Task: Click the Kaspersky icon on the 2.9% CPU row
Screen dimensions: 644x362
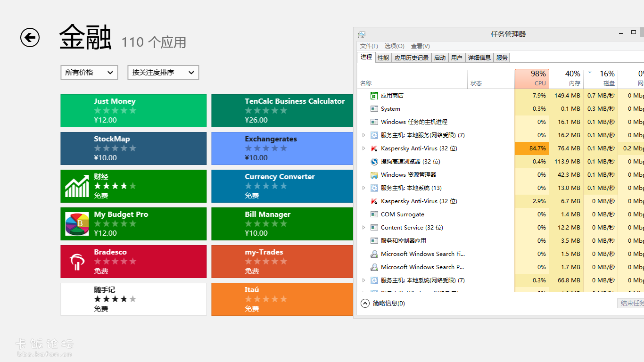Action: click(374, 201)
